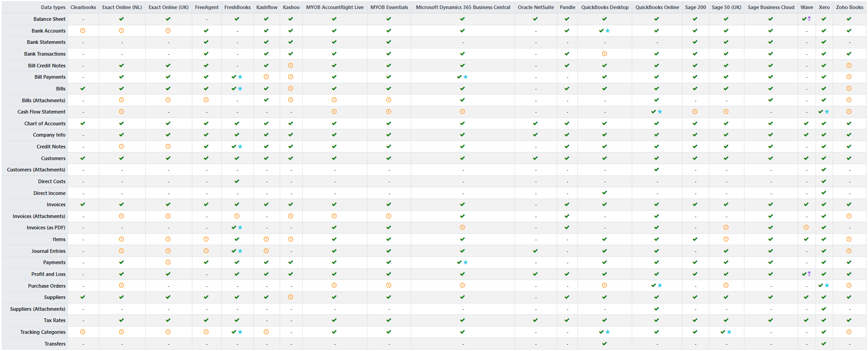Click the 'MYOB AccountRight Live' column header

tap(335, 7)
